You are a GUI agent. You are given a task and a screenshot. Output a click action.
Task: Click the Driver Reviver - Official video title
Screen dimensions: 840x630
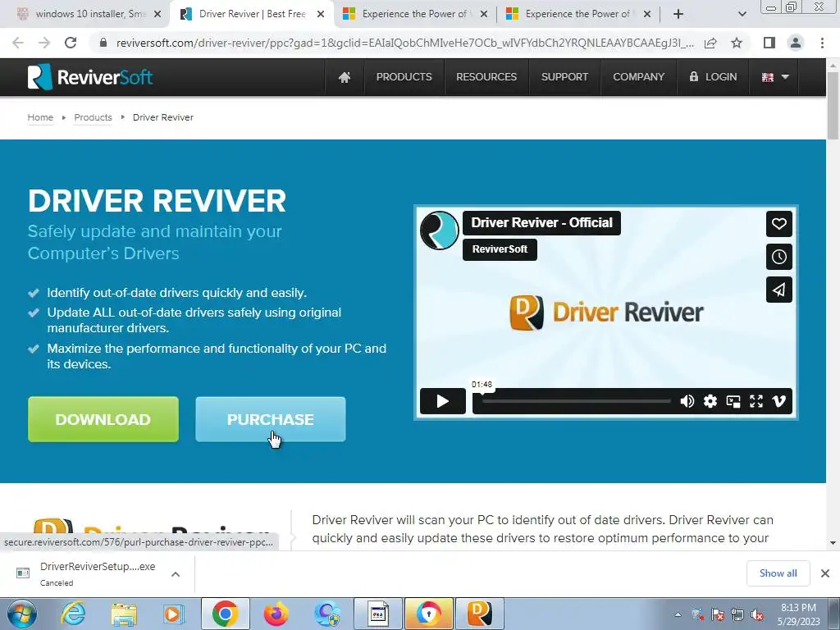pyautogui.click(x=541, y=223)
